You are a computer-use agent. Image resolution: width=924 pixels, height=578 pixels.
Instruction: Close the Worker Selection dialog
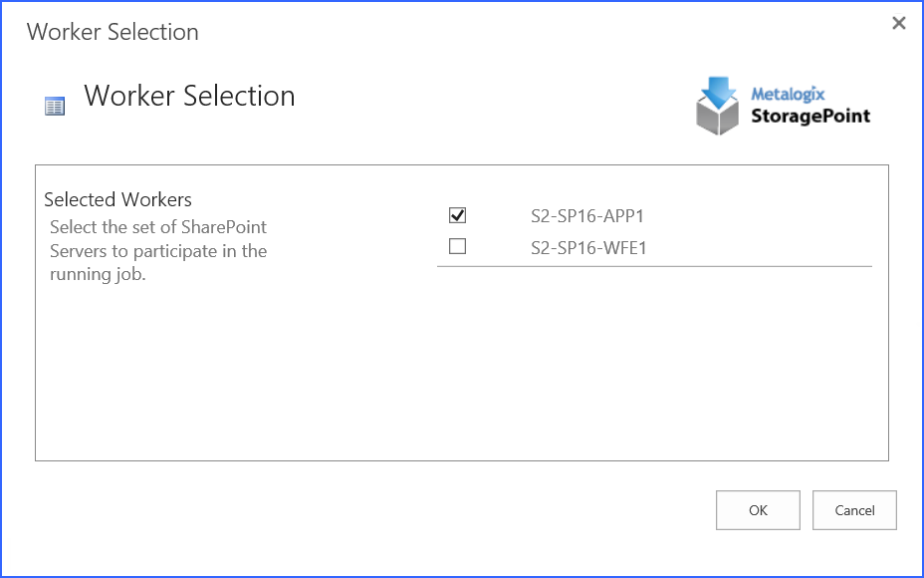tap(899, 23)
